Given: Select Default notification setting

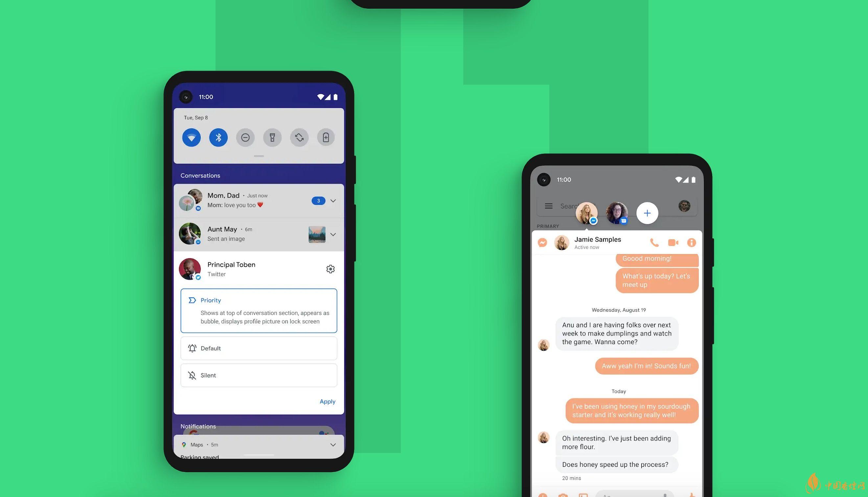Looking at the screenshot, I should click(x=259, y=348).
